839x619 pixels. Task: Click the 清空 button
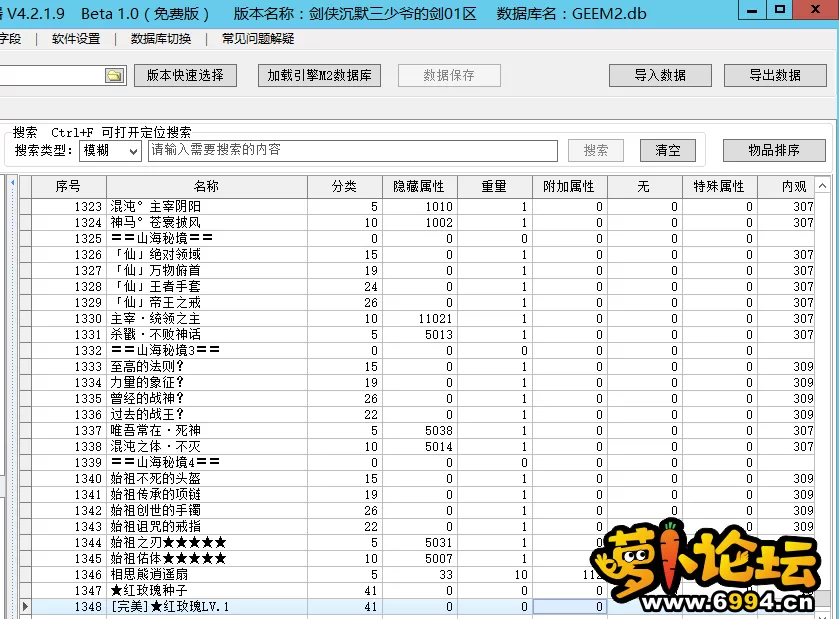pyautogui.click(x=668, y=150)
